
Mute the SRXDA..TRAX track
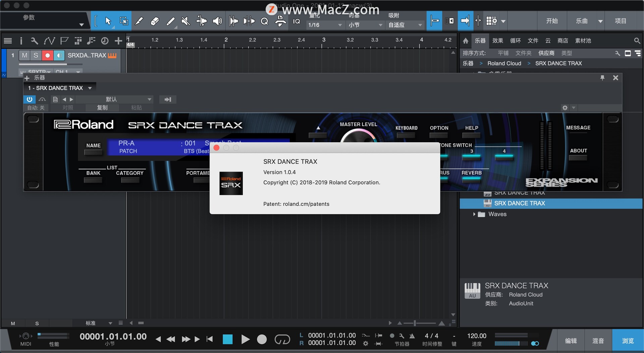pyautogui.click(x=24, y=55)
